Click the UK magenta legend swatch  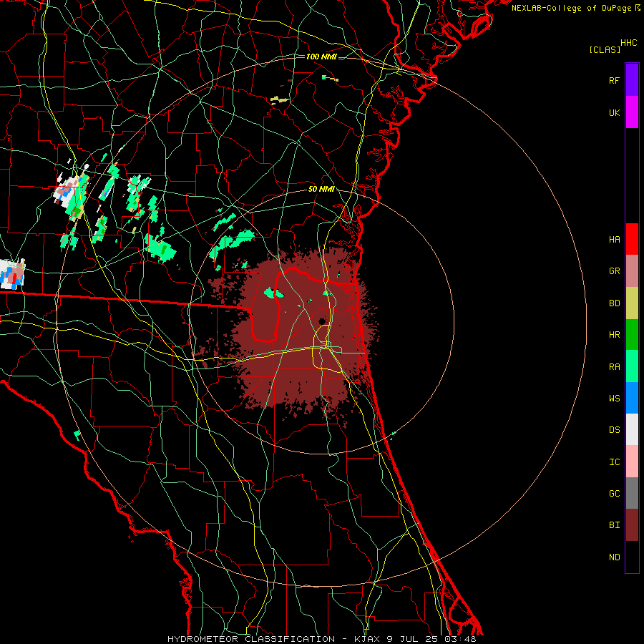point(632,112)
